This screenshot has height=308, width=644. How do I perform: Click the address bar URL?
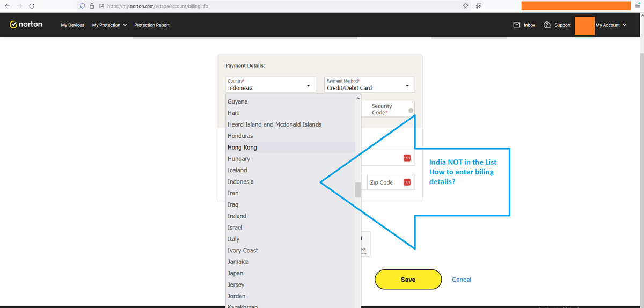(x=158, y=6)
